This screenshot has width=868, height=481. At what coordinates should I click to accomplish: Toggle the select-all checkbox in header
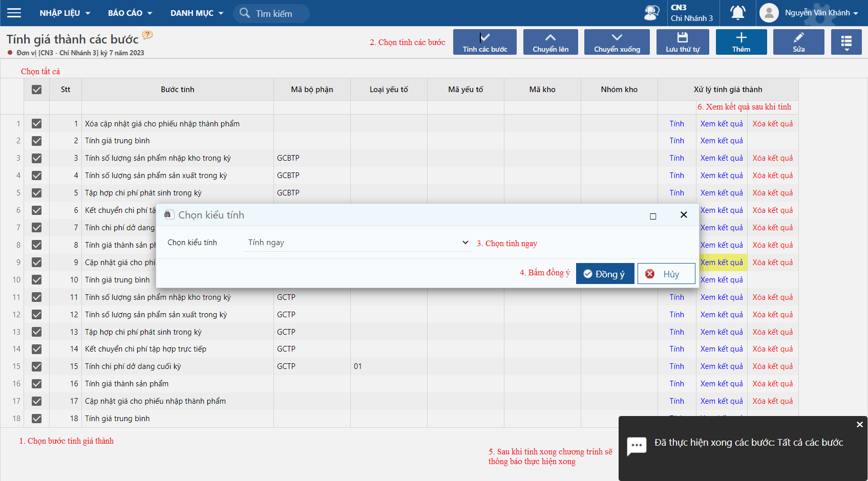[37, 90]
